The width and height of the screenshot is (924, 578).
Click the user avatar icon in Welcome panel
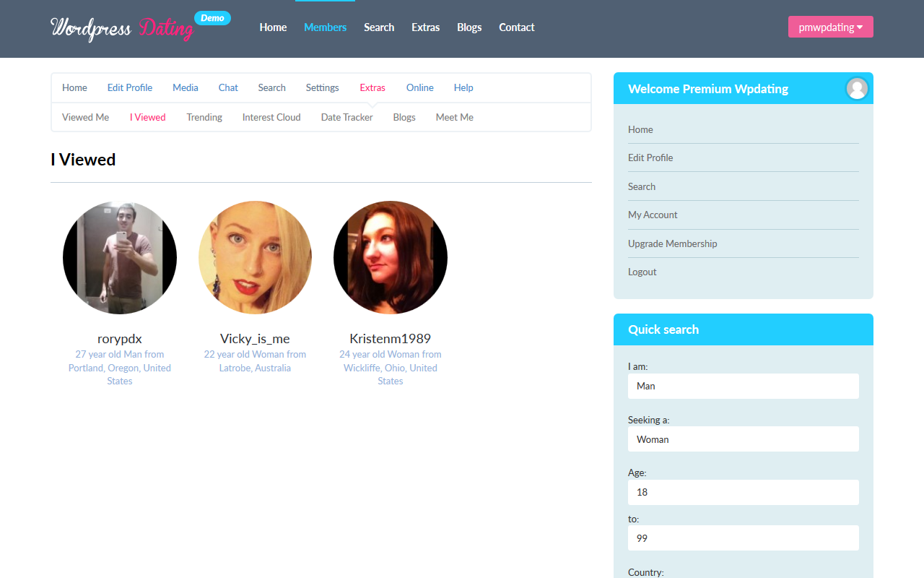857,89
